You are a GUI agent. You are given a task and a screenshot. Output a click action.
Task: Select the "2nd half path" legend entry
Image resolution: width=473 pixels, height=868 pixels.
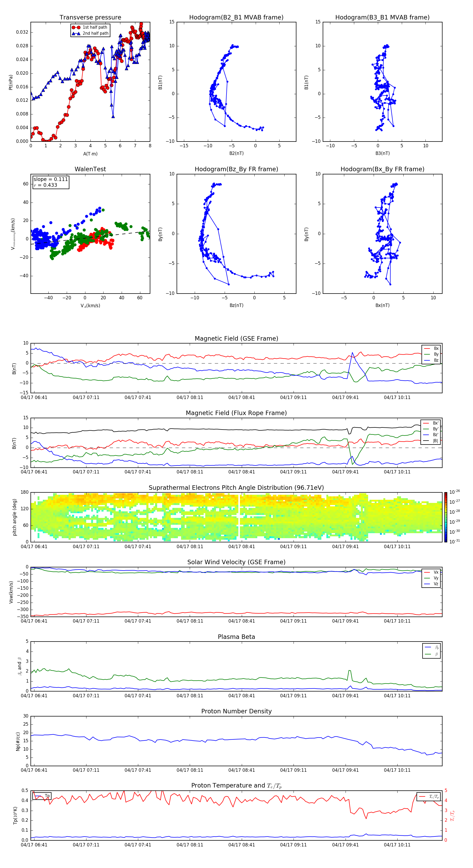[90, 33]
